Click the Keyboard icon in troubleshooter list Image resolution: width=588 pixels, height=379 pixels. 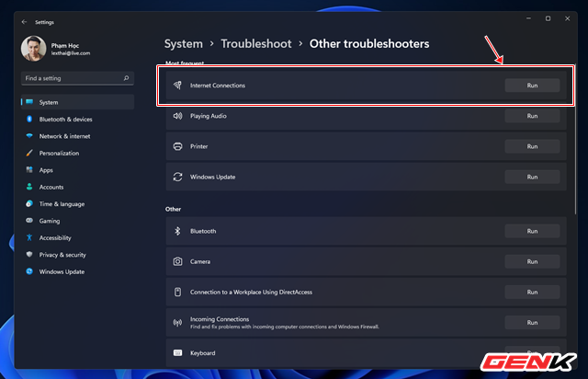click(x=177, y=352)
